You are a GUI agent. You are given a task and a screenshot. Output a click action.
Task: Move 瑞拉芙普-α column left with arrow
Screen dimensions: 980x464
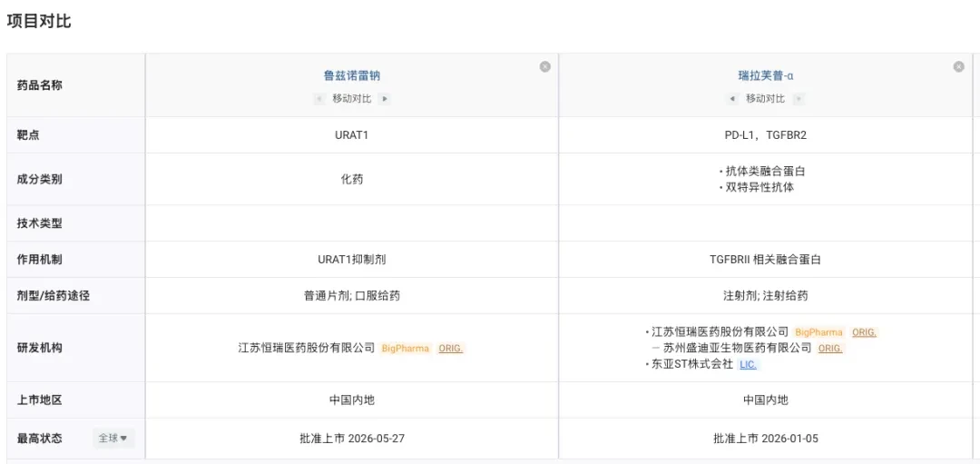[x=732, y=99]
